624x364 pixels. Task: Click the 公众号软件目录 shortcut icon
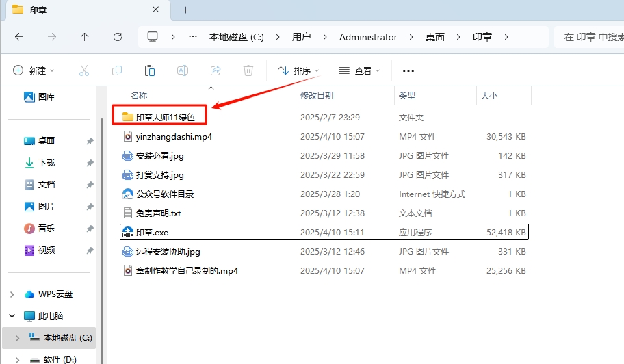click(x=127, y=194)
